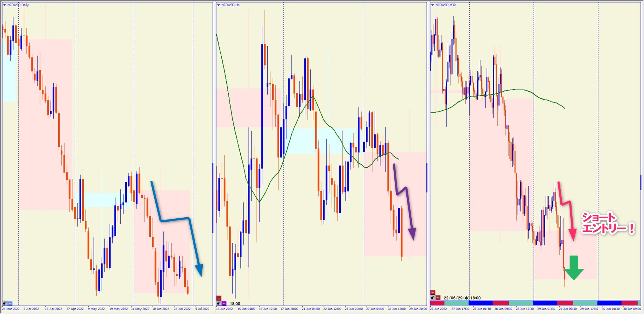The width and height of the screenshot is (644, 314).
Task: Click the bomb icon in the H4 chart
Action: tap(219, 303)
